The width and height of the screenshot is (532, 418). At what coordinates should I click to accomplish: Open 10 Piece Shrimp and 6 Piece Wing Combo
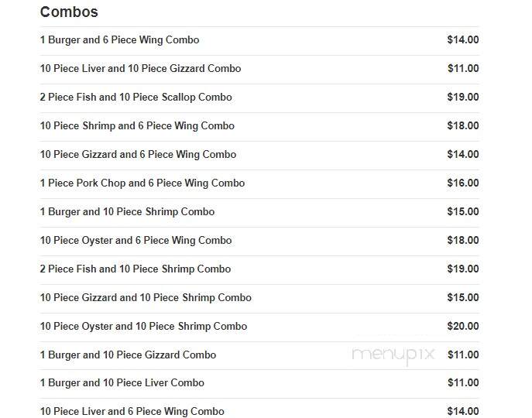[259, 126]
